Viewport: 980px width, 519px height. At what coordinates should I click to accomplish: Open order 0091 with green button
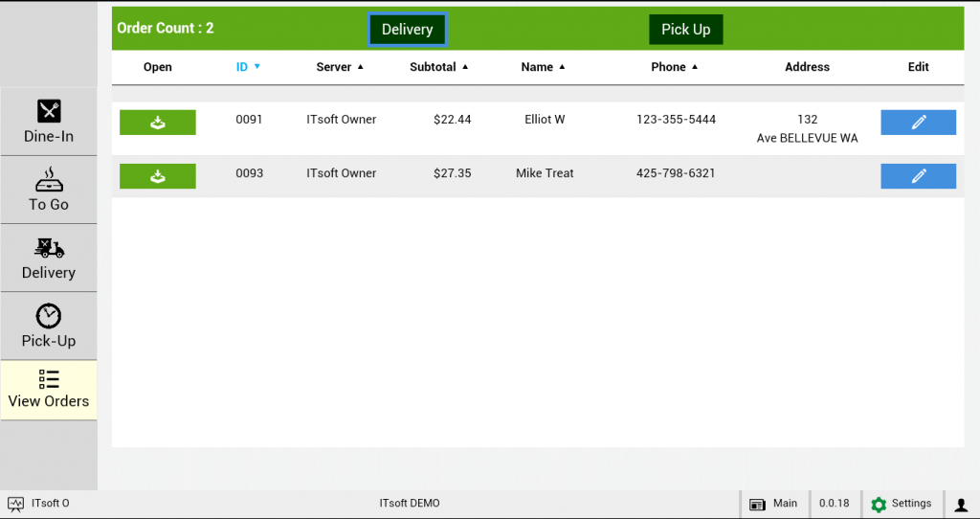(x=158, y=123)
